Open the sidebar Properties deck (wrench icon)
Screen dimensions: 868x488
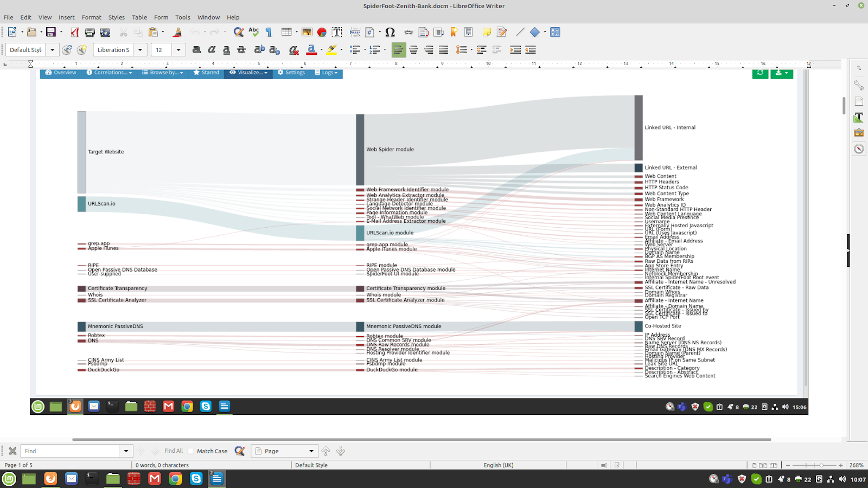click(859, 85)
